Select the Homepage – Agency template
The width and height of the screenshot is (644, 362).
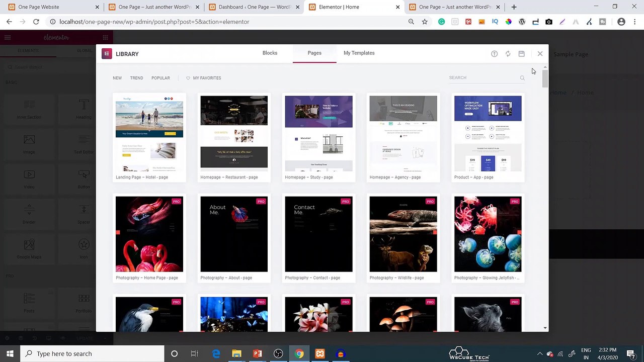pyautogui.click(x=403, y=137)
